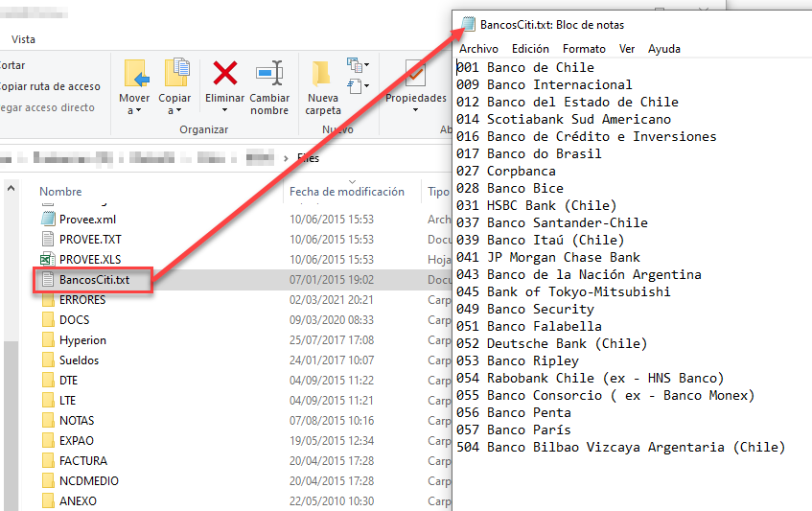Select the PROVEE.XLS file name

coord(90,260)
